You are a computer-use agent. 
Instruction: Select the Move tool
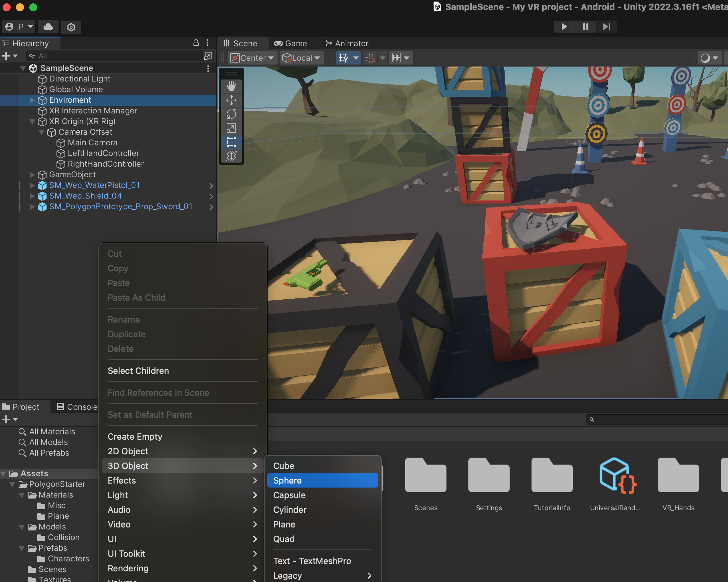231,100
